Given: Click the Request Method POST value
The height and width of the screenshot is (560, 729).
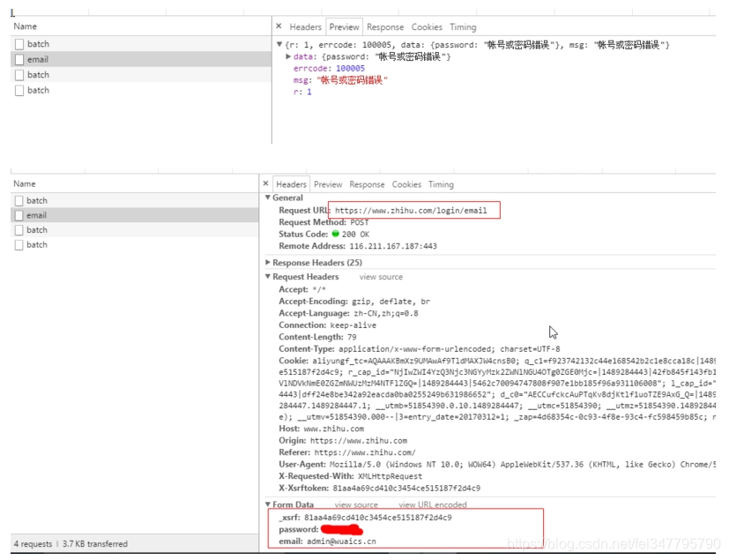Looking at the screenshot, I should point(360,223).
